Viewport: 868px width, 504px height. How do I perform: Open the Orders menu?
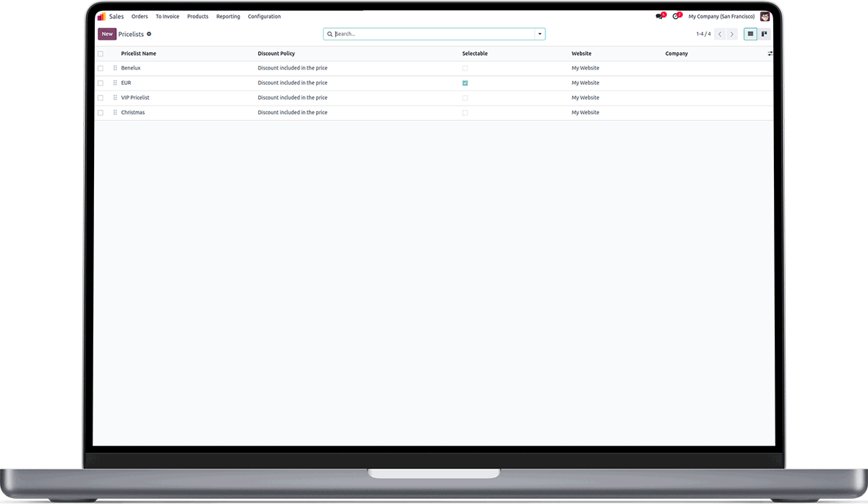(140, 16)
